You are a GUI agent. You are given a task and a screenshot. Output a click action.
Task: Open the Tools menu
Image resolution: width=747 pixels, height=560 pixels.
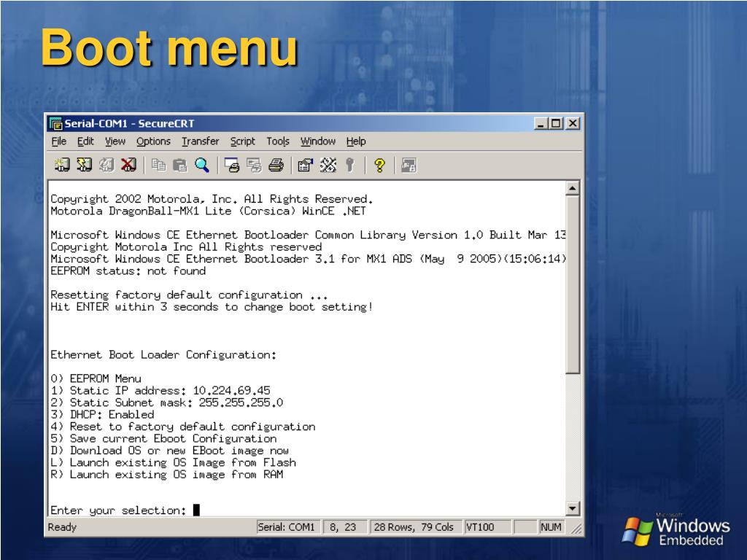(278, 141)
